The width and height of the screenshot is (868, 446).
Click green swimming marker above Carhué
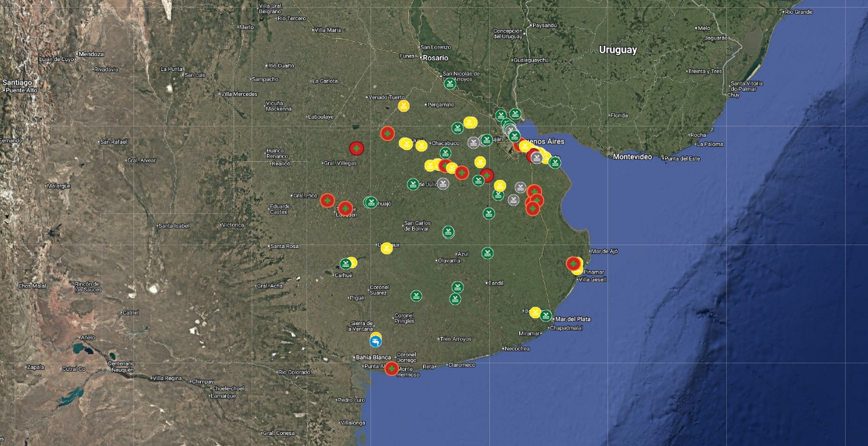click(345, 264)
